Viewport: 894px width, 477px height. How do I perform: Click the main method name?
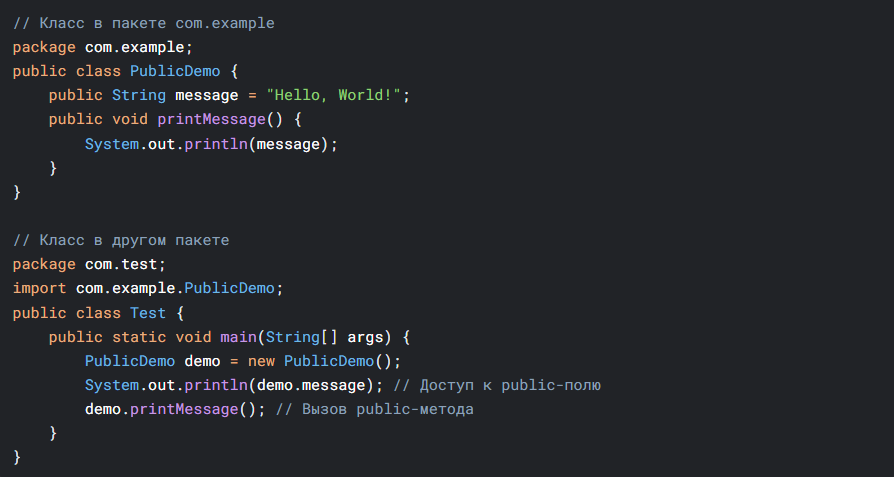coord(238,337)
